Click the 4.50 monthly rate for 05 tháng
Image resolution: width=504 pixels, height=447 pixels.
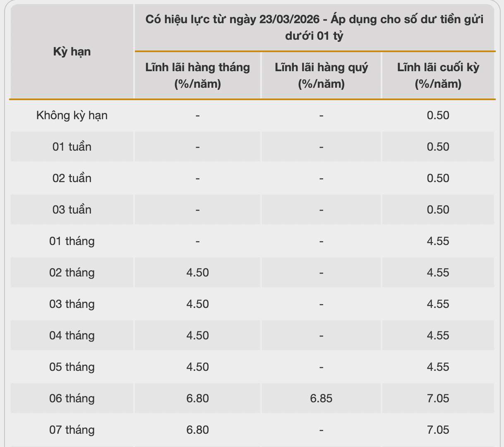point(197,367)
